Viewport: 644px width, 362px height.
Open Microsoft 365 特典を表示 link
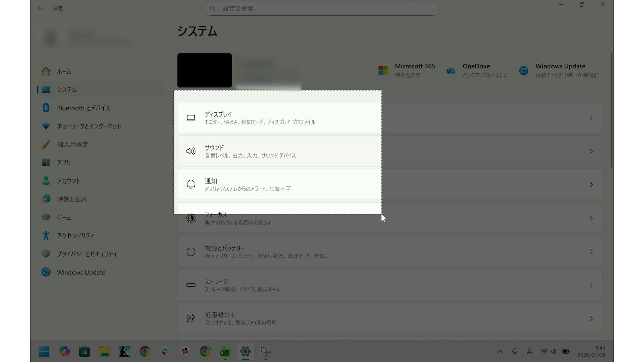(408, 75)
